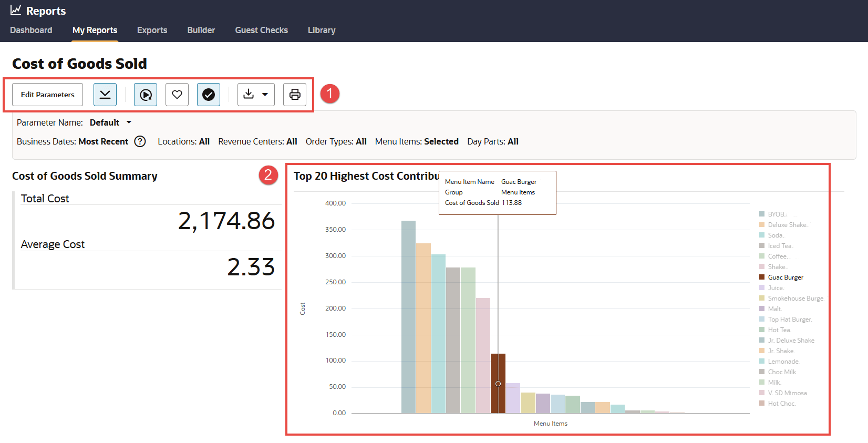
Task: Click the auto-run report play icon
Action: 146,95
